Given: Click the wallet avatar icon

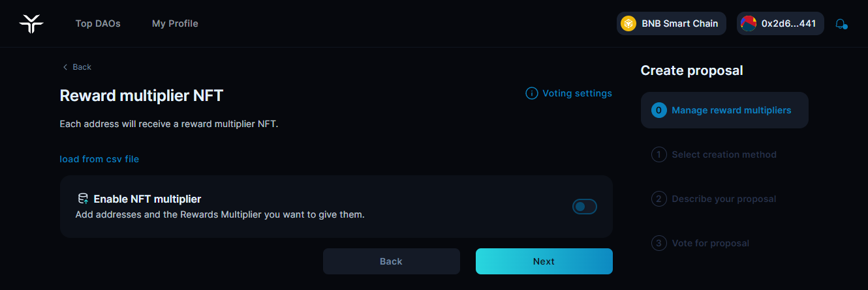Looking at the screenshot, I should click(748, 23).
